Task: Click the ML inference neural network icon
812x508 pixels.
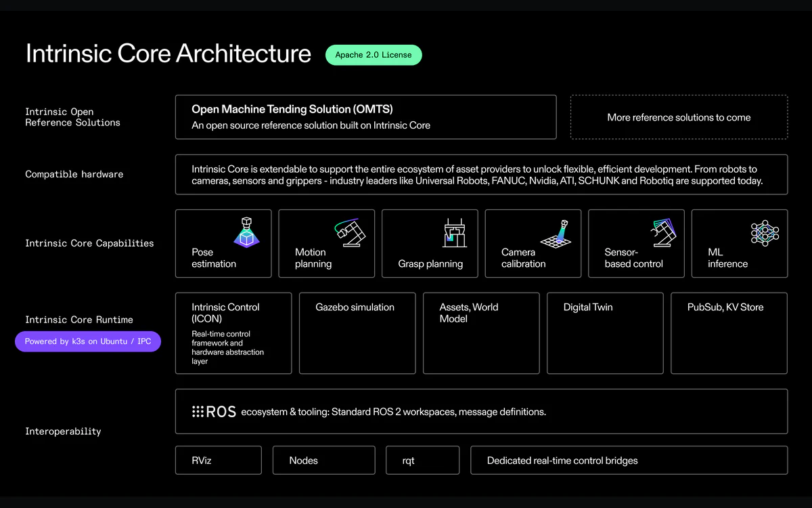Action: [x=765, y=232]
